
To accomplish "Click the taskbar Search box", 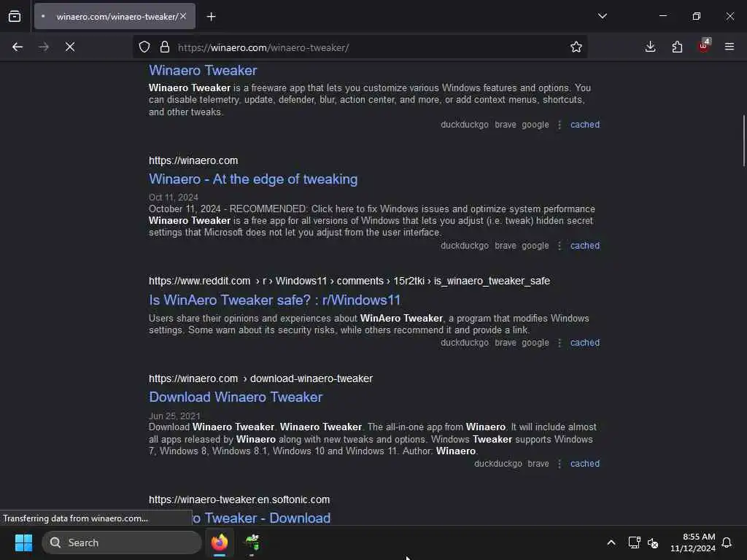I will 122,542.
